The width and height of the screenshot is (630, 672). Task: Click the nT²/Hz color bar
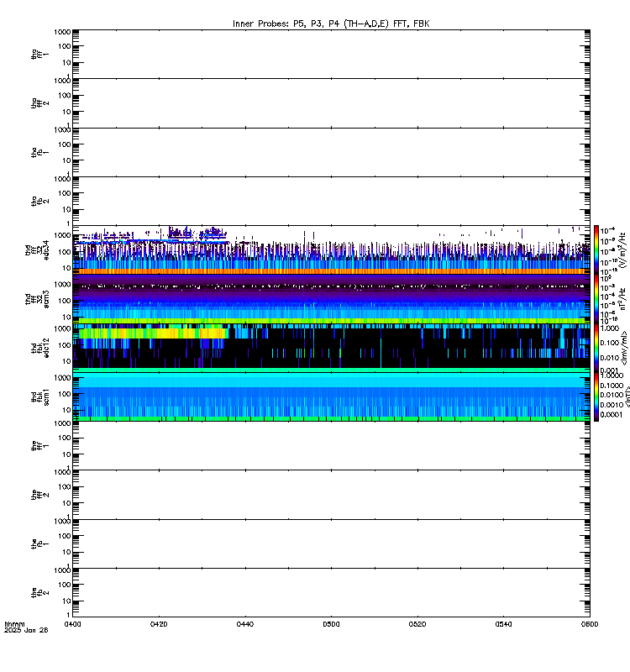596,299
